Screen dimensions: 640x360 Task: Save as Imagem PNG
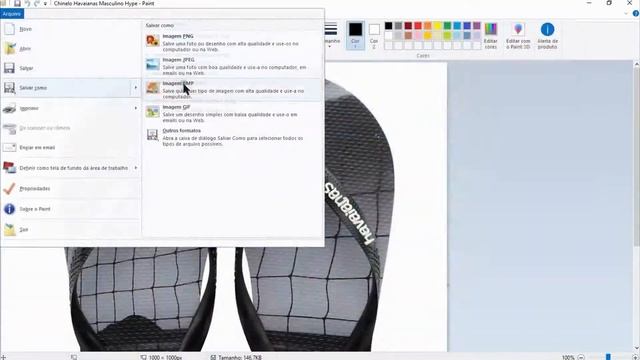pyautogui.click(x=233, y=42)
